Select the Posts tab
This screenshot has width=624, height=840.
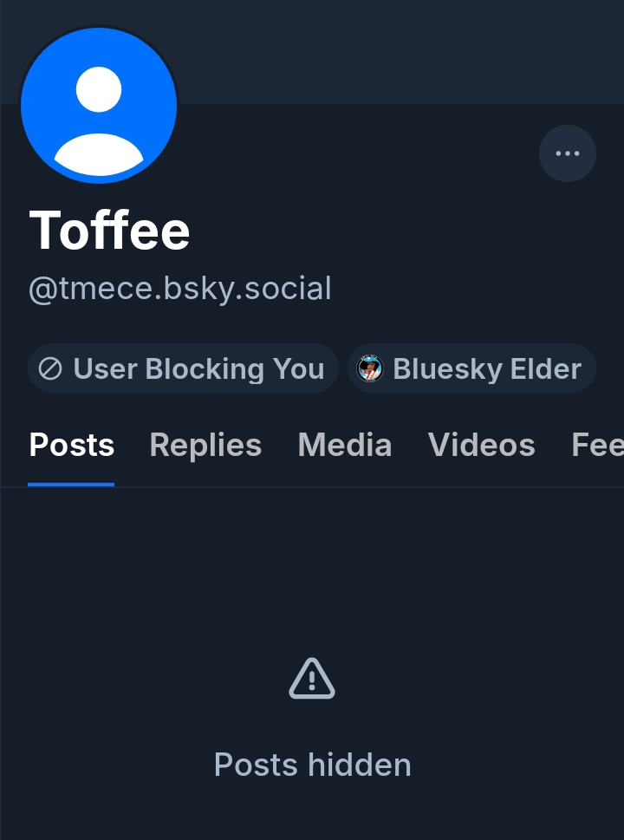72,445
